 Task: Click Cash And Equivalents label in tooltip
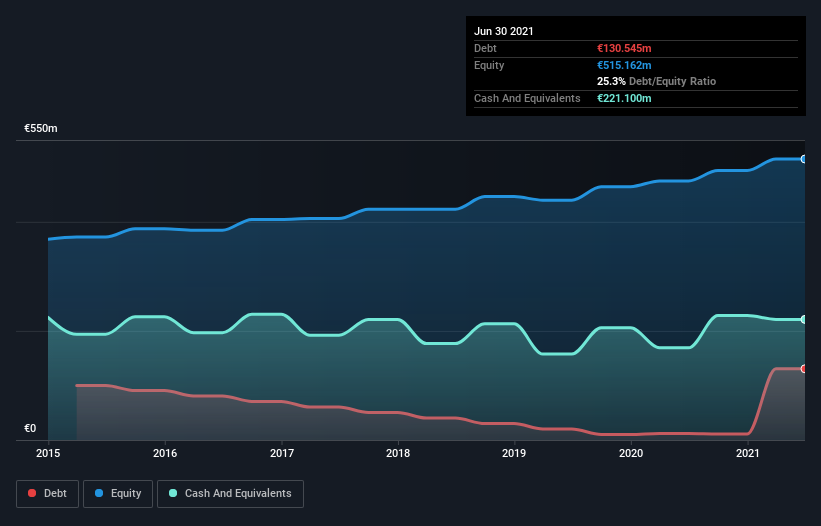pos(527,98)
